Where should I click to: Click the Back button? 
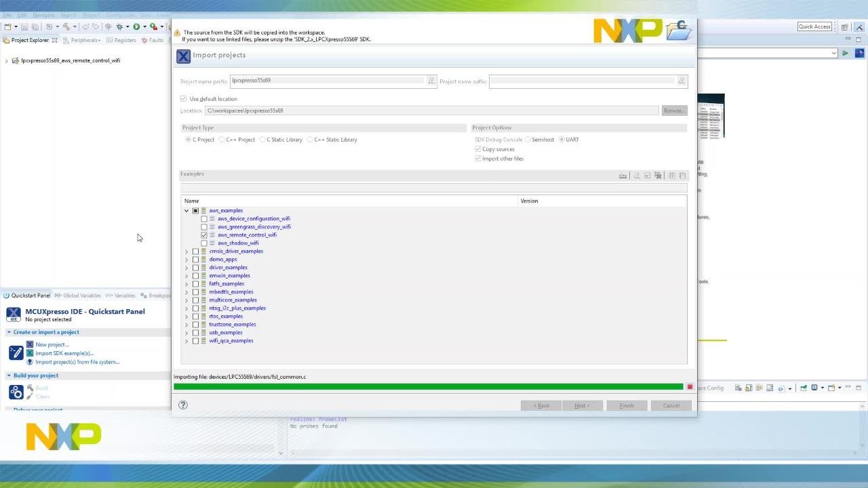(540, 405)
